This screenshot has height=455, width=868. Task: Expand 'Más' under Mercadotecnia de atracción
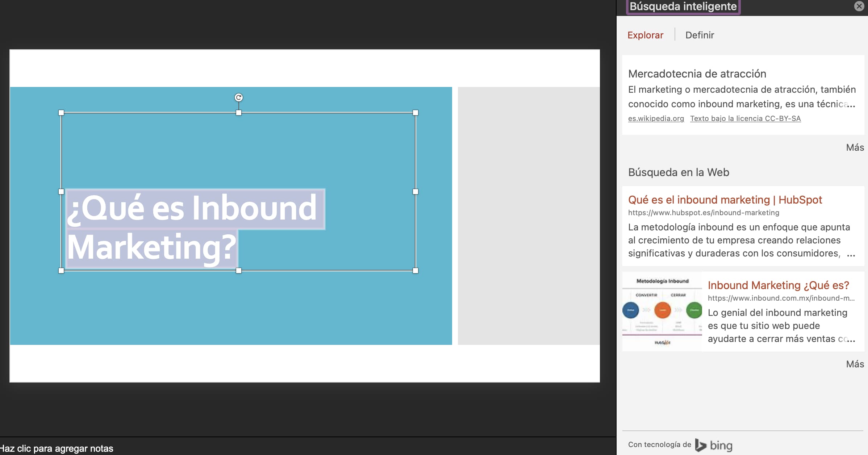coord(855,147)
